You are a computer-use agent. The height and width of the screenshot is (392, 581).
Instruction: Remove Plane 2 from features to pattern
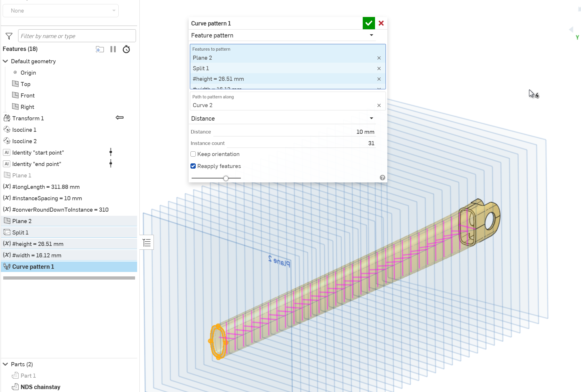tap(379, 58)
